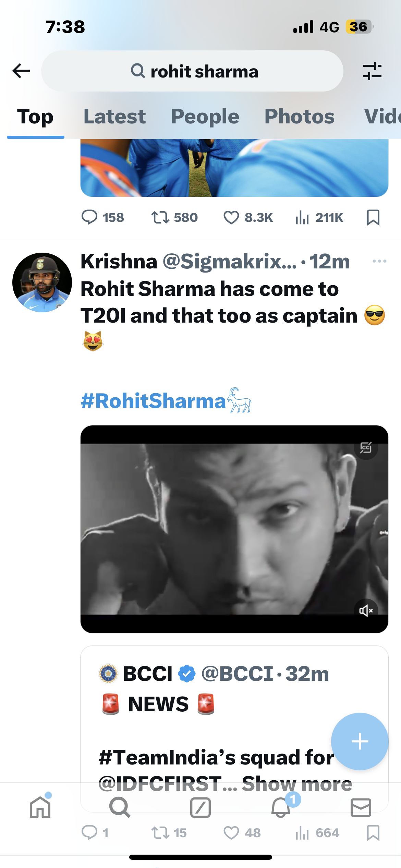401x868 pixels.
Task: Open the Home feed icon
Action: pos(40,807)
